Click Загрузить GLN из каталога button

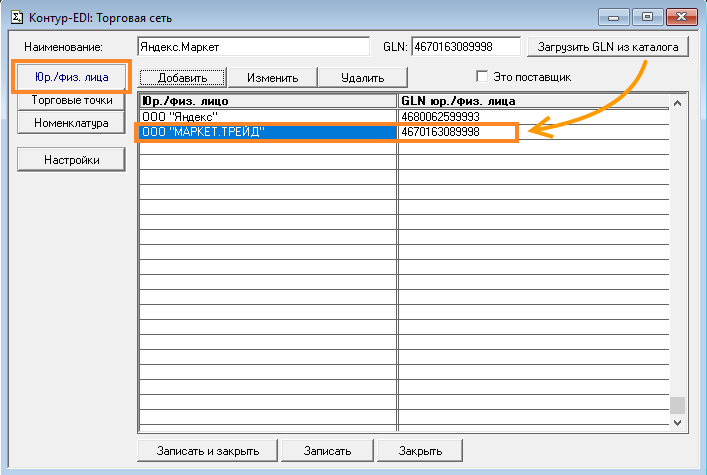pos(608,47)
